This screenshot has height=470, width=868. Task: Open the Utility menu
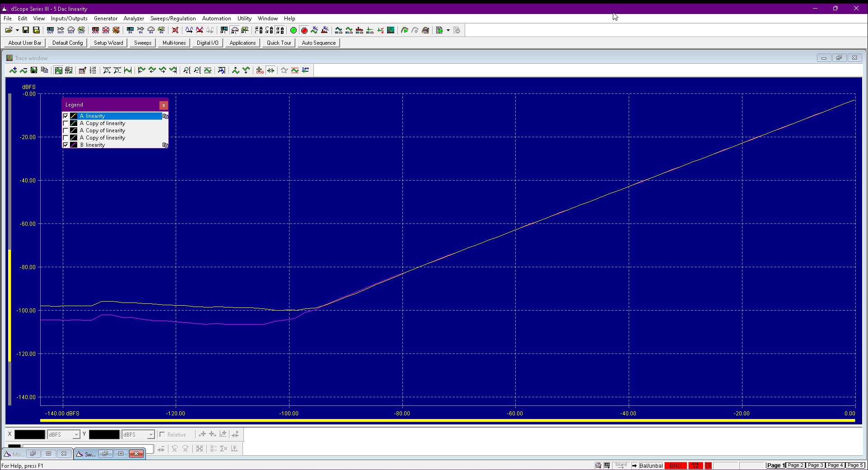(x=244, y=19)
